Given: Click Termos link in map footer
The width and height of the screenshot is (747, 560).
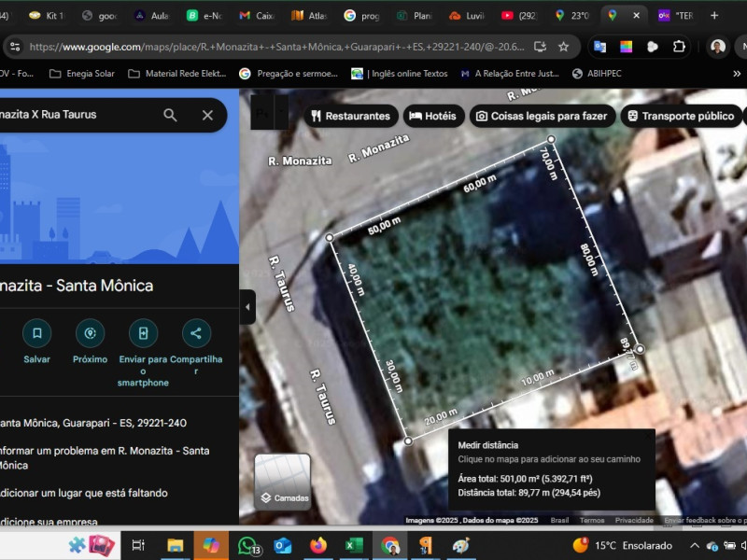Looking at the screenshot, I should 592,521.
